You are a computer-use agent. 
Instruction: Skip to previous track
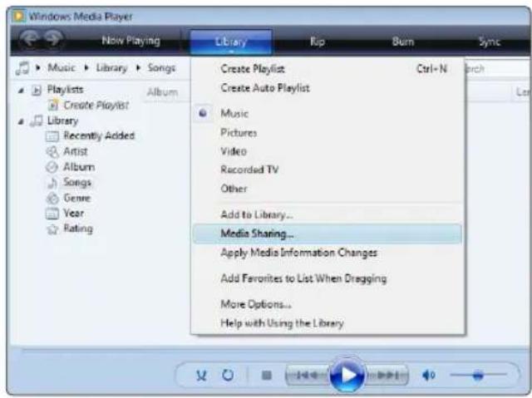[x=307, y=376]
